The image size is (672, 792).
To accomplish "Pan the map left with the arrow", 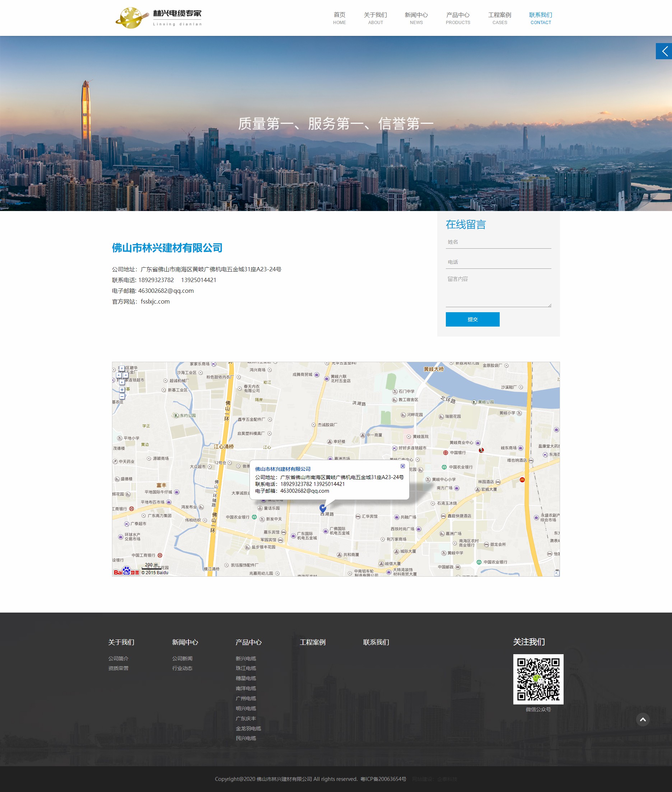I will (x=118, y=375).
